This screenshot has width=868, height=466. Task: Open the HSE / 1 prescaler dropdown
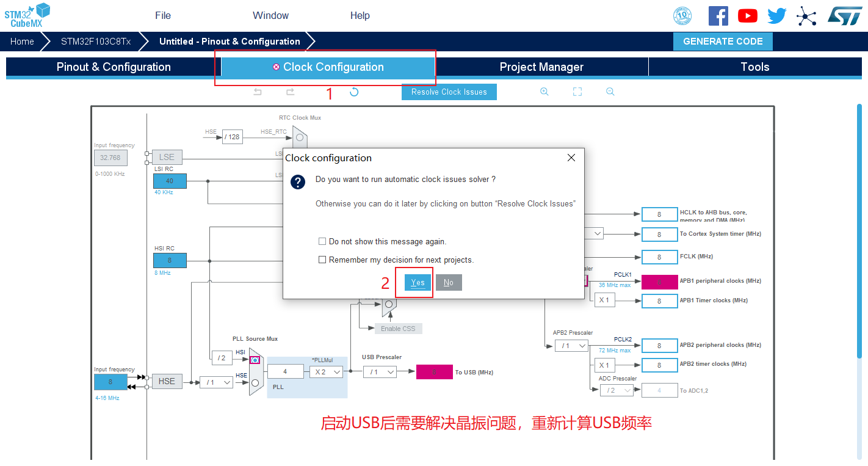(x=216, y=382)
